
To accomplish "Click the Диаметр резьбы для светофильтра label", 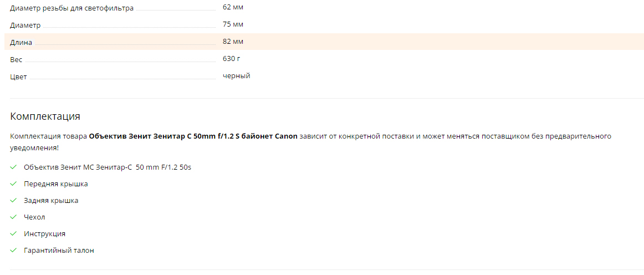I will point(71,8).
